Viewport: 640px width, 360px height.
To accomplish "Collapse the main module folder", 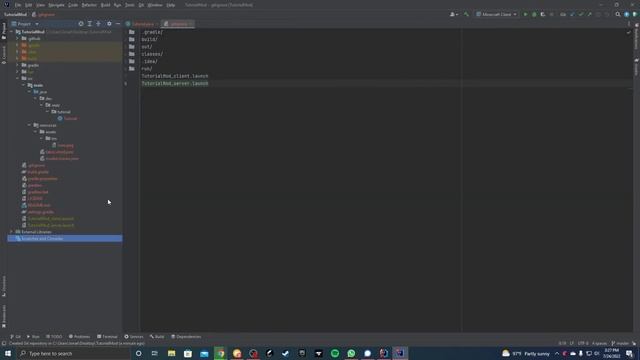I will (x=24, y=85).
